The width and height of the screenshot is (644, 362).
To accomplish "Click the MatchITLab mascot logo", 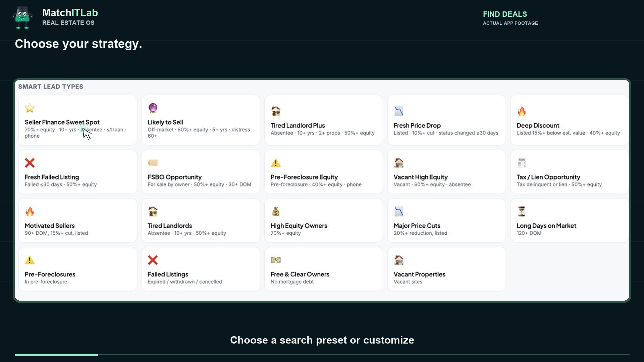I will click(22, 18).
